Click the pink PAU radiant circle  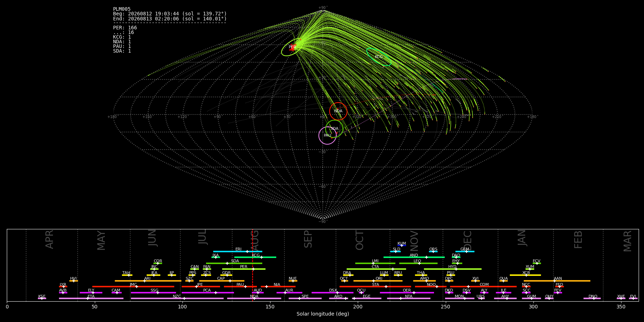click(x=327, y=136)
